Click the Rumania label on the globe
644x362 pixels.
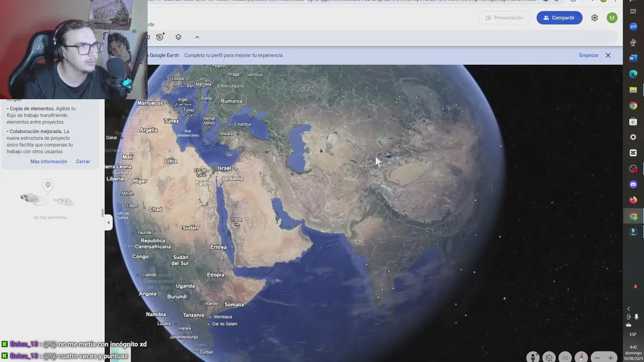point(231,101)
